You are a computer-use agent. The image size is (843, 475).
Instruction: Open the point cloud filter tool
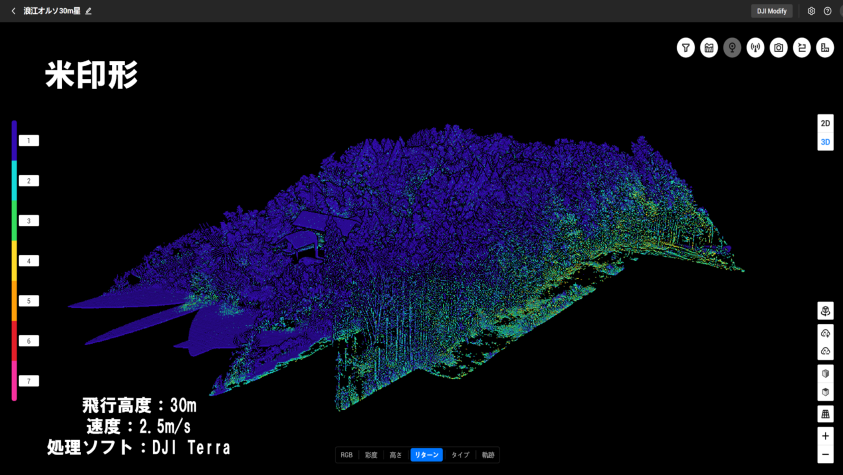[686, 48]
